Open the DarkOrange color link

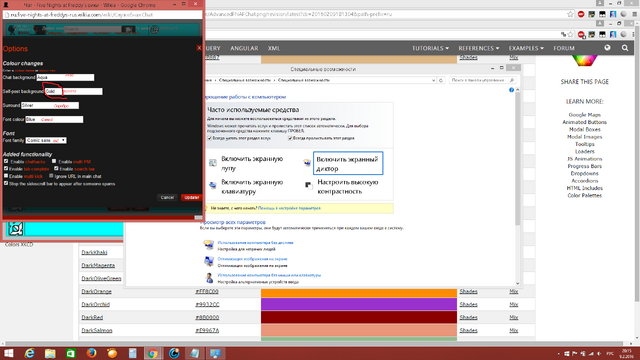pyautogui.click(x=96, y=291)
